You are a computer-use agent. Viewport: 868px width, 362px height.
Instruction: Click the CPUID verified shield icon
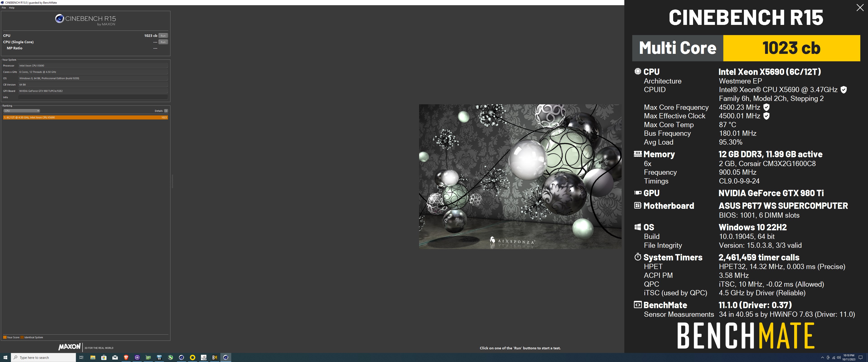(x=843, y=90)
